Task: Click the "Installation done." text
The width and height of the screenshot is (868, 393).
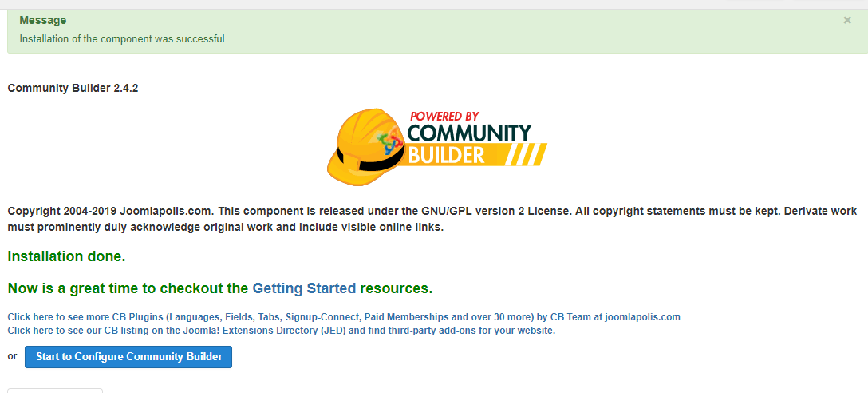Action: click(66, 256)
